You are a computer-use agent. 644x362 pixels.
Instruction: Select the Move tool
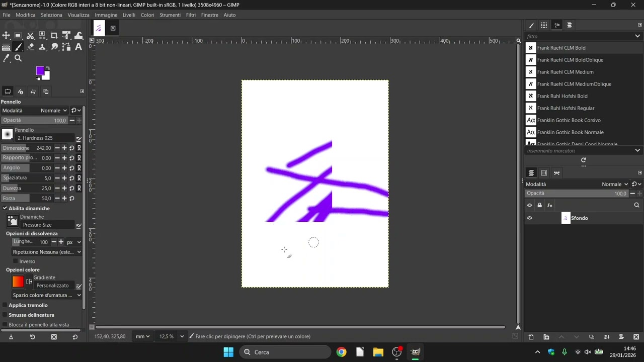pyautogui.click(x=6, y=35)
